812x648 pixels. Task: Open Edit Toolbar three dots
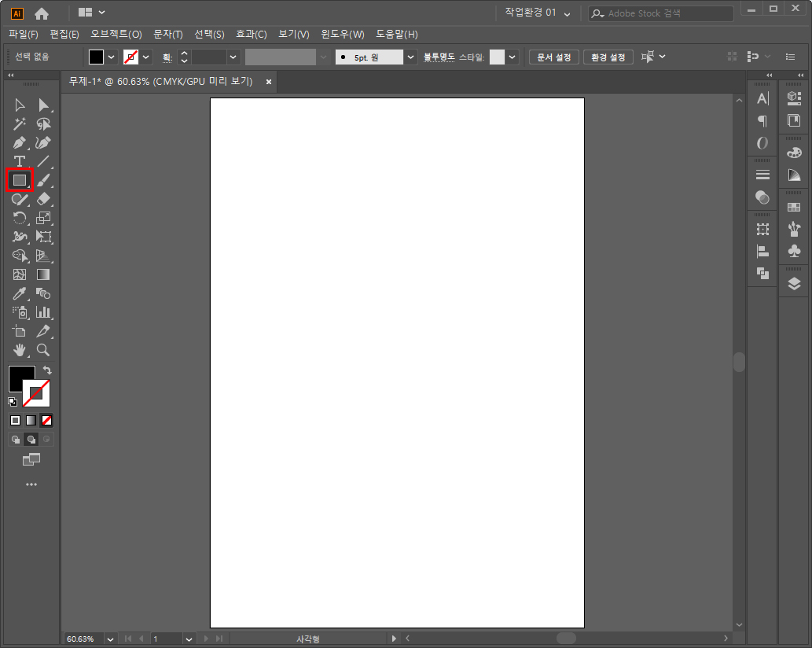(x=31, y=485)
